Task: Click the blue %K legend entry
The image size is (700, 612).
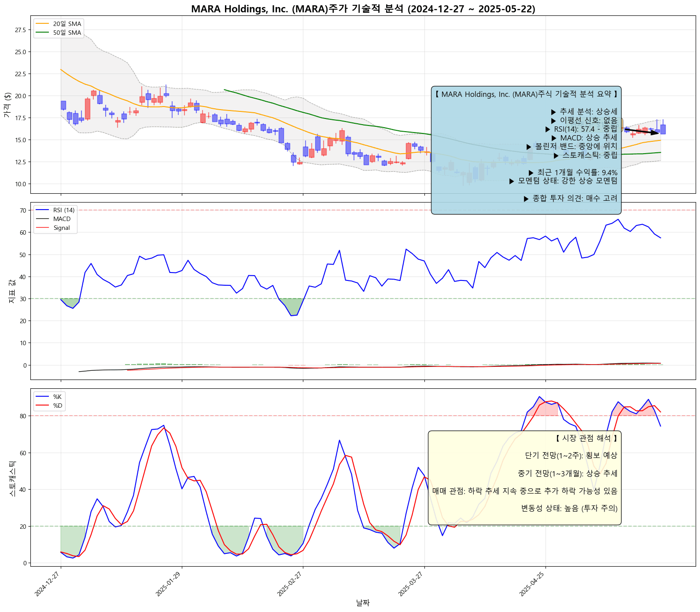Action: click(x=57, y=397)
